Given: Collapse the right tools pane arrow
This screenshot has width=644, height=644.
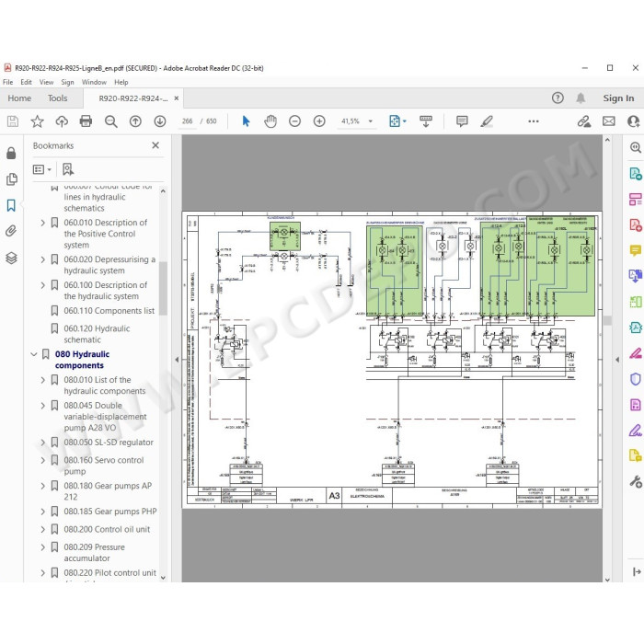Looking at the screenshot, I should tap(617, 360).
